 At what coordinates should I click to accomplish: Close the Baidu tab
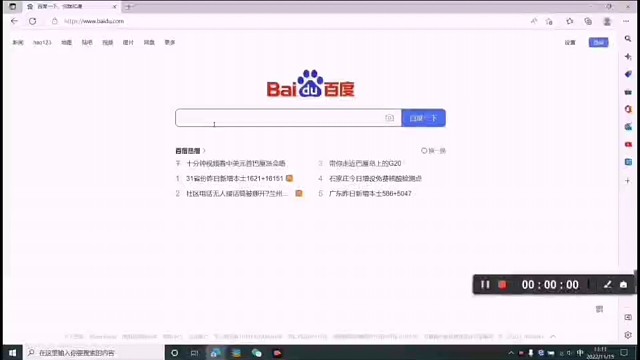pos(114,7)
